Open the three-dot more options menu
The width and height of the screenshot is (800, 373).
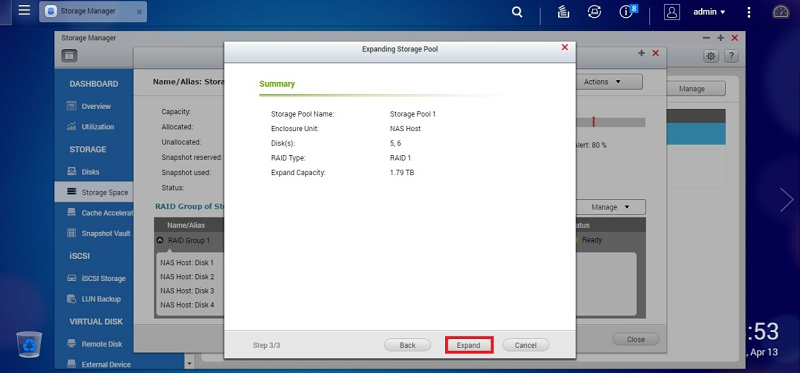click(748, 12)
